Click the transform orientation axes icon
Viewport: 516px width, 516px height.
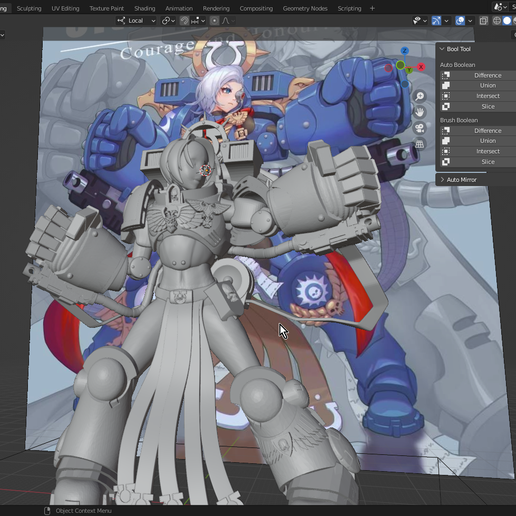pyautogui.click(x=121, y=21)
